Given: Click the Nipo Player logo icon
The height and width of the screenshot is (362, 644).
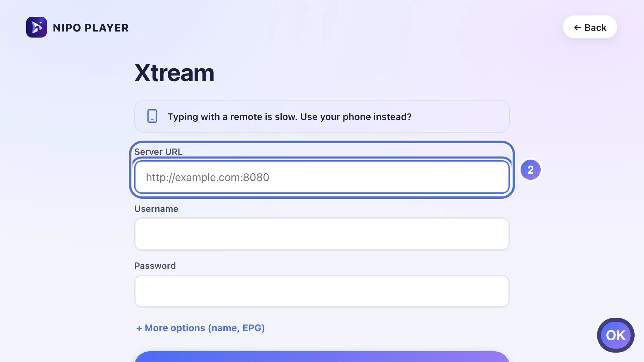Looking at the screenshot, I should (x=37, y=27).
